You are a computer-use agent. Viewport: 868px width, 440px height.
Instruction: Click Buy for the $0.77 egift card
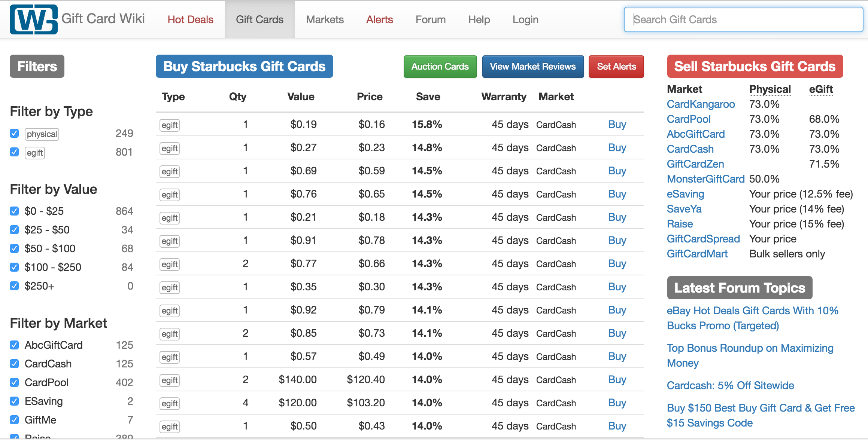tap(617, 263)
